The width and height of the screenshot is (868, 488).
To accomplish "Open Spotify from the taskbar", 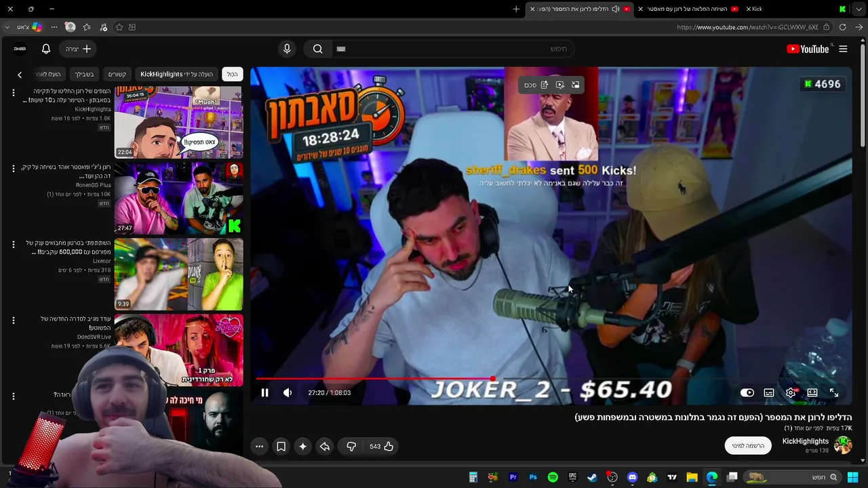I will (553, 477).
